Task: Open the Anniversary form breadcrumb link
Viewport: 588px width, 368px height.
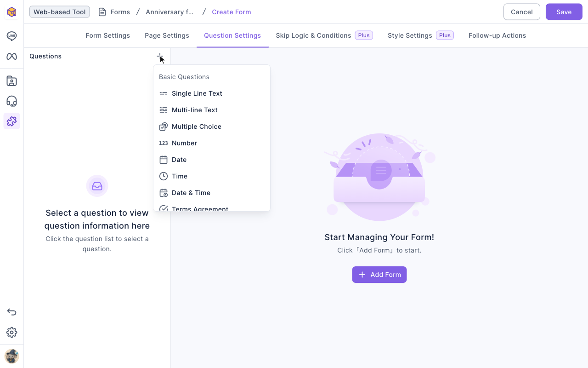Action: pos(170,12)
